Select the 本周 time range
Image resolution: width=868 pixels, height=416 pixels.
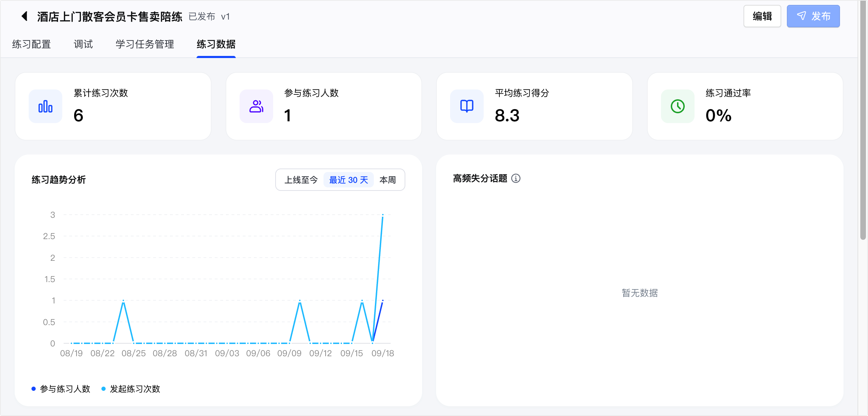[388, 180]
